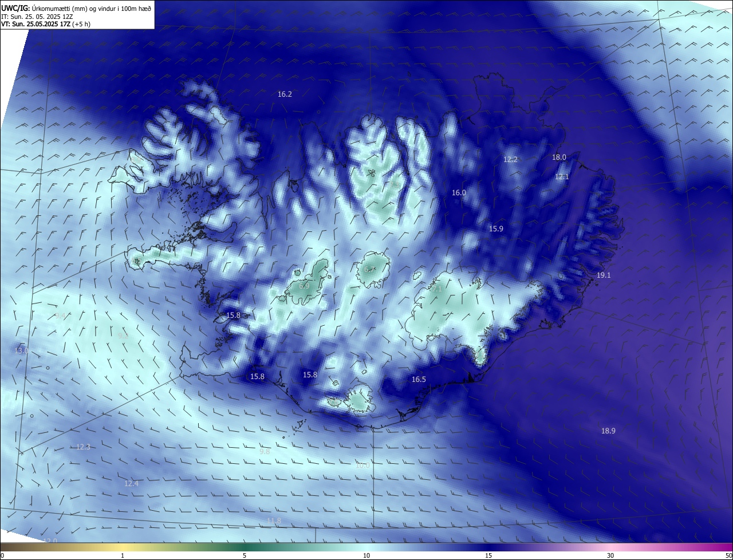Click the 30 tick on the color scale
This screenshot has height=560, width=733.
pyautogui.click(x=610, y=556)
